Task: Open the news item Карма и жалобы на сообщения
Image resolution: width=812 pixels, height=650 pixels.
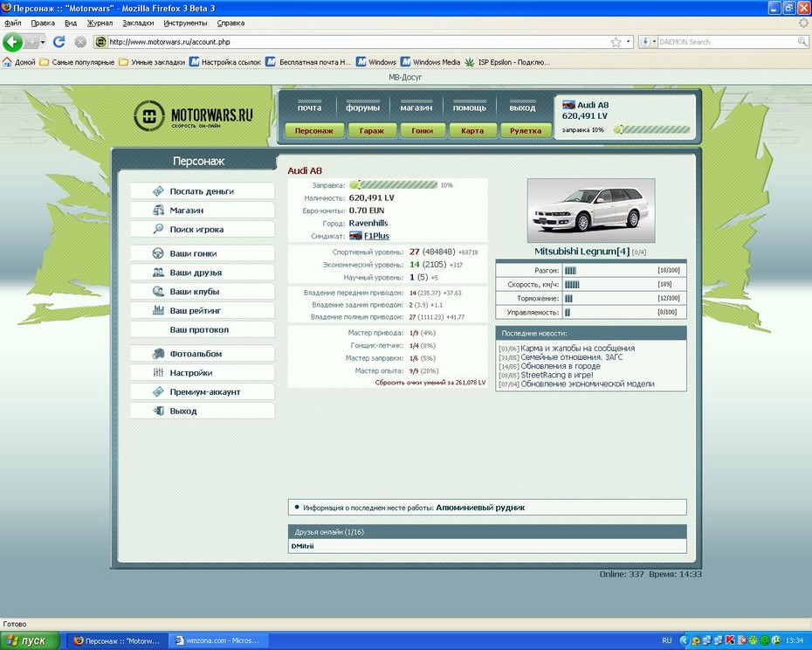Action: click(x=577, y=349)
